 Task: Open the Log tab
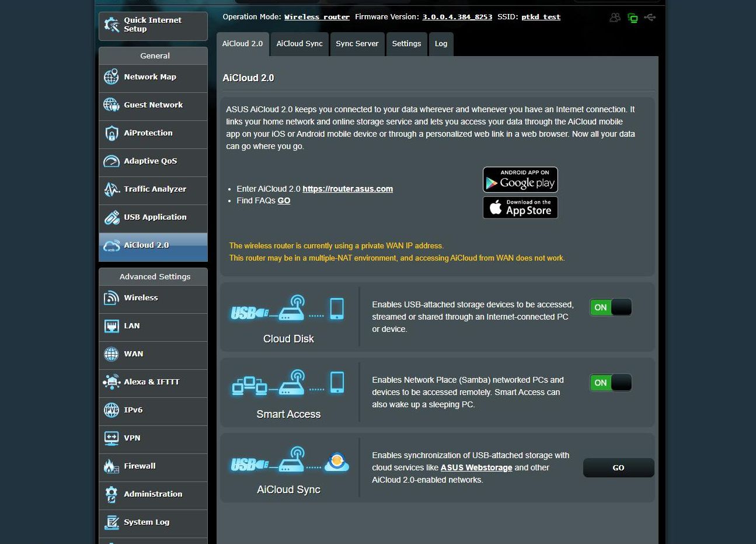click(441, 44)
